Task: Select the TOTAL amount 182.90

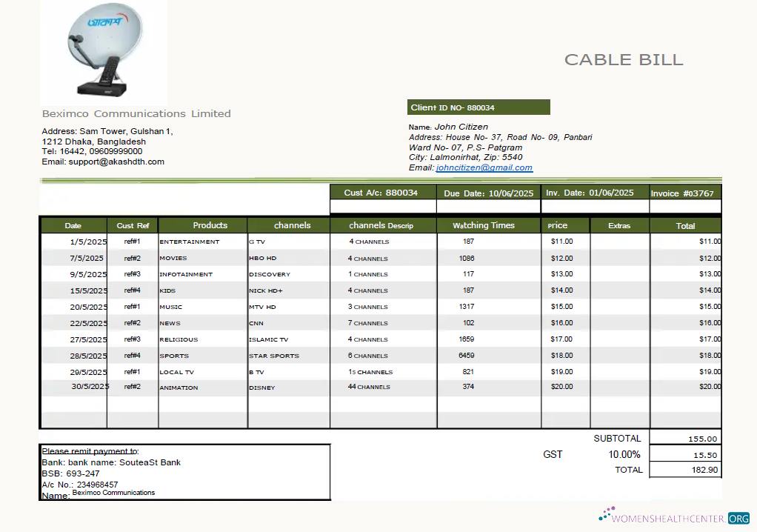Action: (x=702, y=469)
